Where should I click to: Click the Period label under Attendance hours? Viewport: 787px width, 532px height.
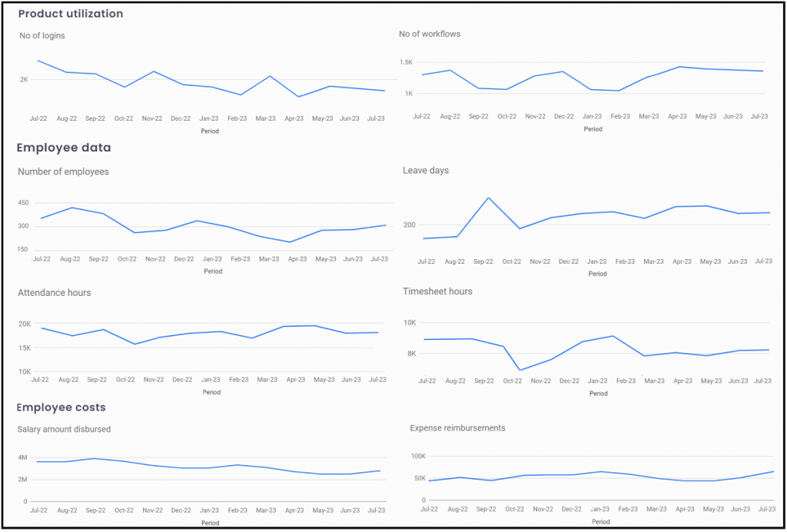(x=211, y=393)
